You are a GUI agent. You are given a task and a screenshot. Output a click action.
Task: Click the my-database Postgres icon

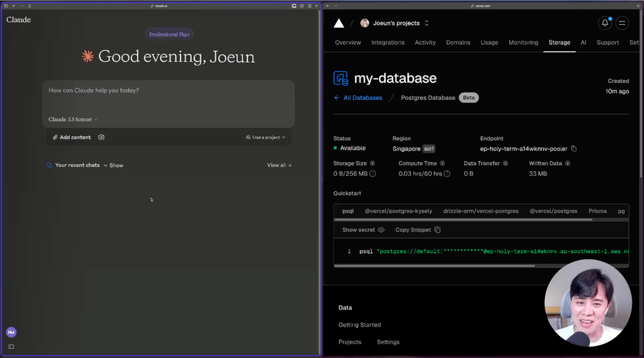tap(341, 78)
